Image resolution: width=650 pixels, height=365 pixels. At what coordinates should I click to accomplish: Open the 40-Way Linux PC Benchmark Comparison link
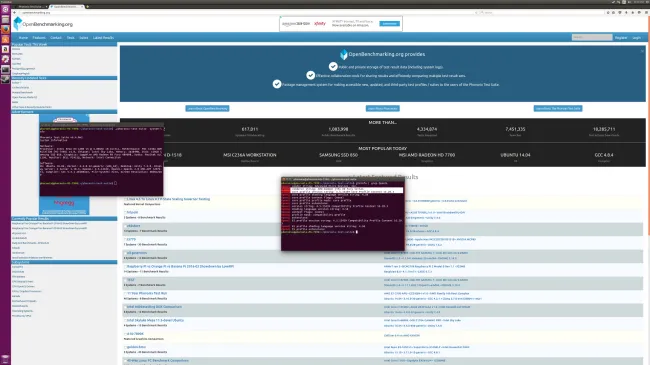[158, 360]
